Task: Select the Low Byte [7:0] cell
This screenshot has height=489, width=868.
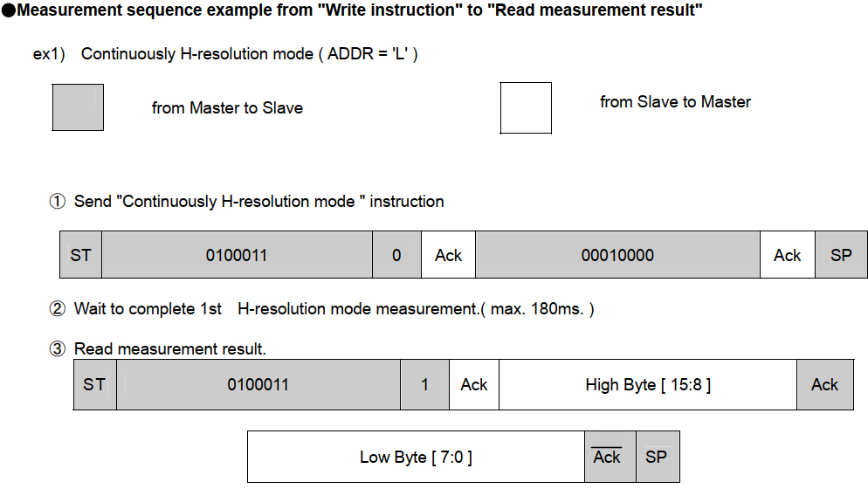Action: [416, 457]
